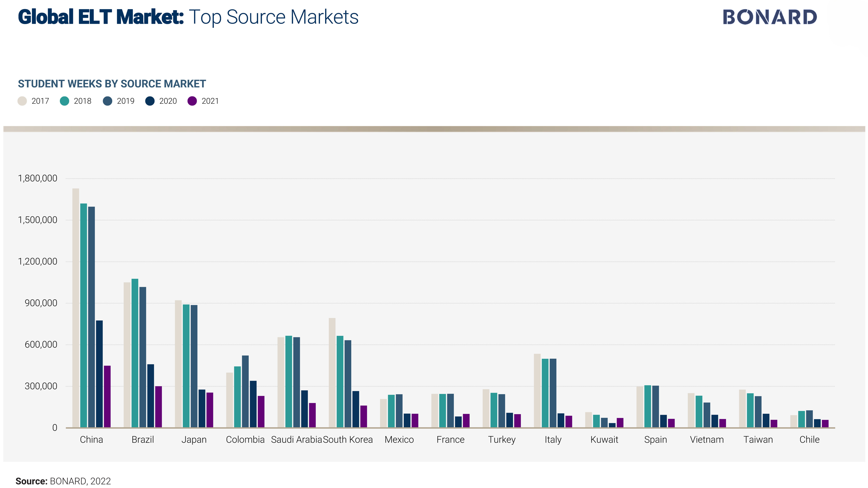This screenshot has width=868, height=488.
Task: Click the 2017 legend color dot
Action: click(x=22, y=101)
